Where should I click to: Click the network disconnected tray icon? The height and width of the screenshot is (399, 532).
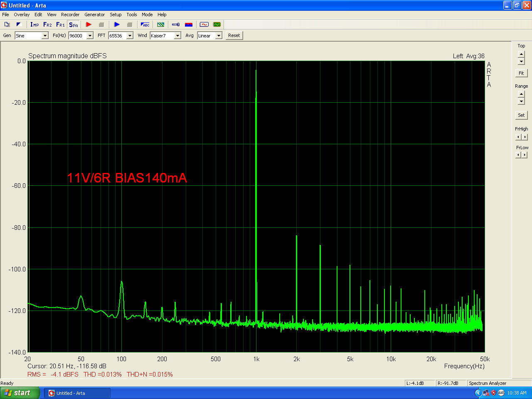(486, 393)
